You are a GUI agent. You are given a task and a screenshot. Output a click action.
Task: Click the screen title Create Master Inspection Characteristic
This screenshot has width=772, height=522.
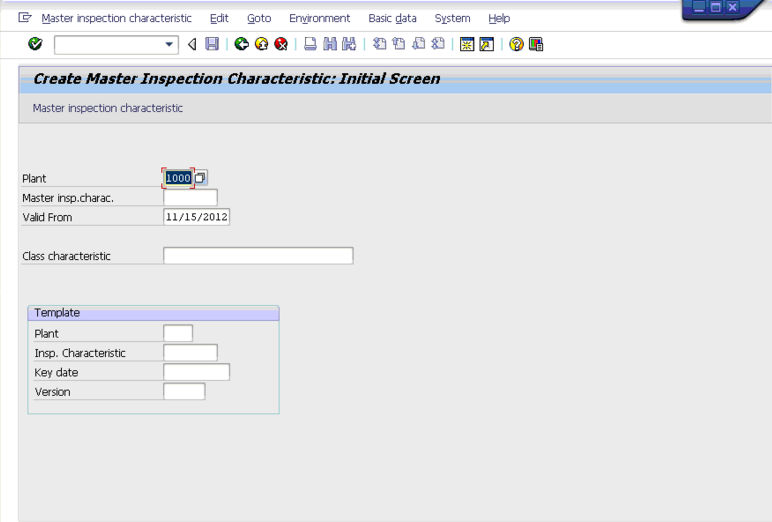[236, 79]
